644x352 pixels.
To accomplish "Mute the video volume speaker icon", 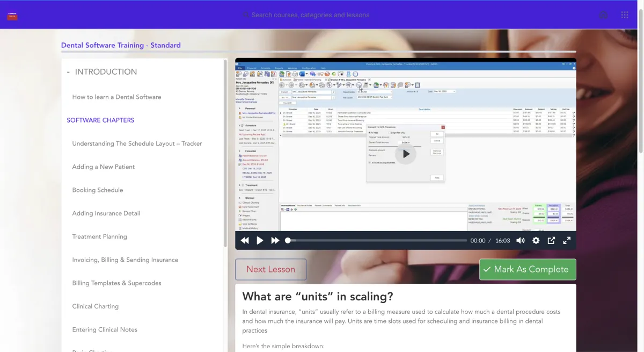I will point(520,241).
